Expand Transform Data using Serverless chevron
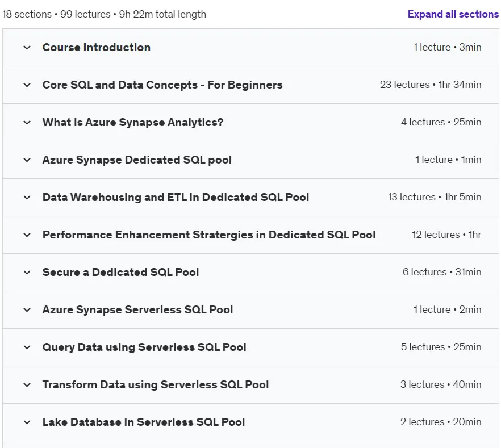 coord(27,385)
